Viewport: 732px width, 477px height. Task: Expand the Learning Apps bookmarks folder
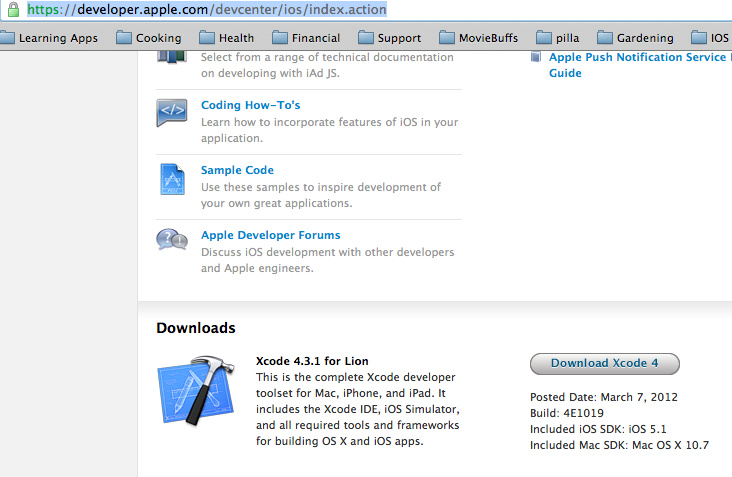pos(48,38)
